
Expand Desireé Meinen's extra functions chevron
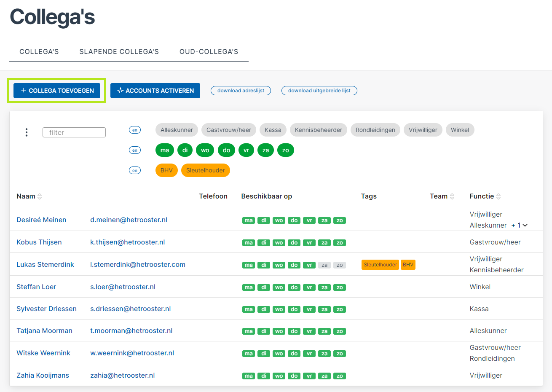(x=525, y=225)
